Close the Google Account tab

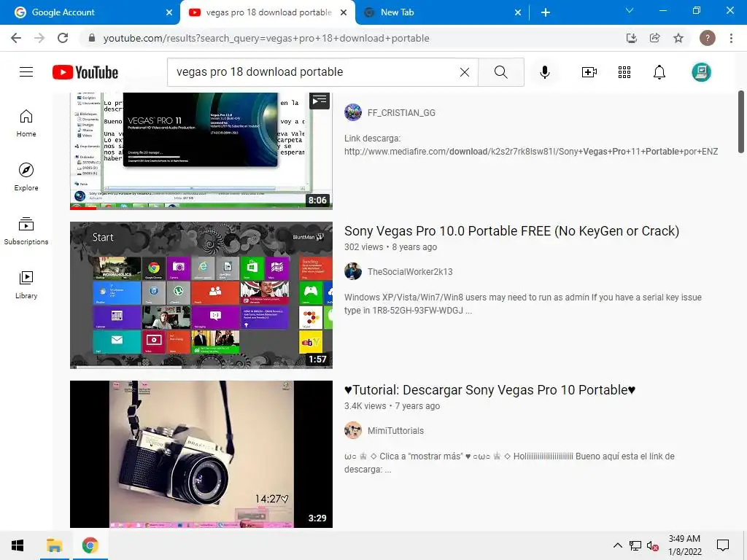click(169, 12)
